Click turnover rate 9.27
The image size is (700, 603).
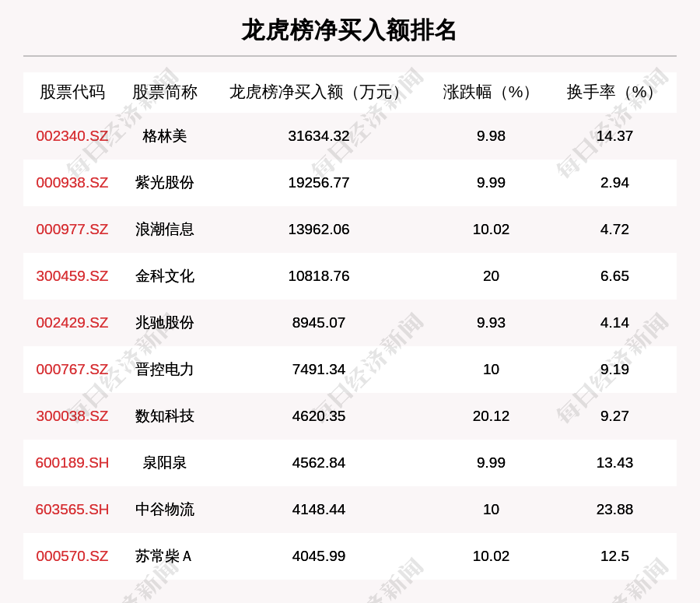614,415
